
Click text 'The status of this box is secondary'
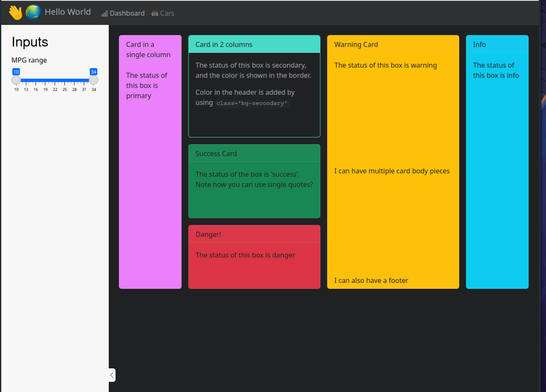251,65
